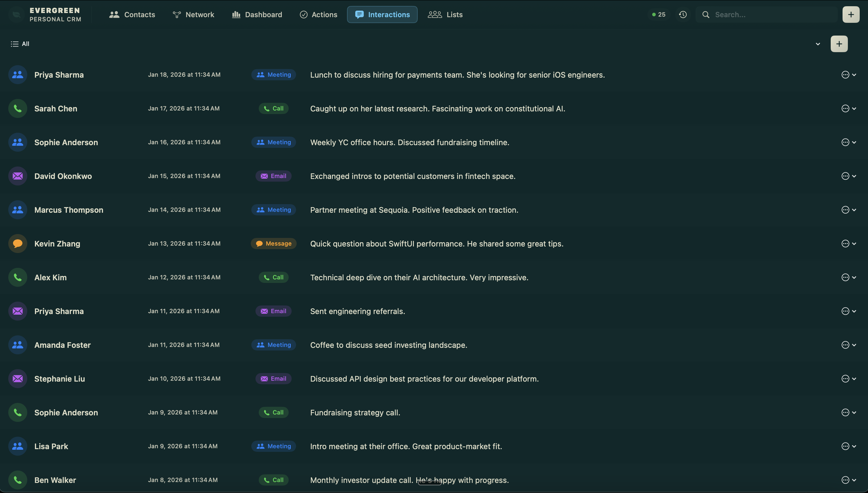Open the Contacts tab
This screenshot has height=493, width=868.
pos(132,15)
